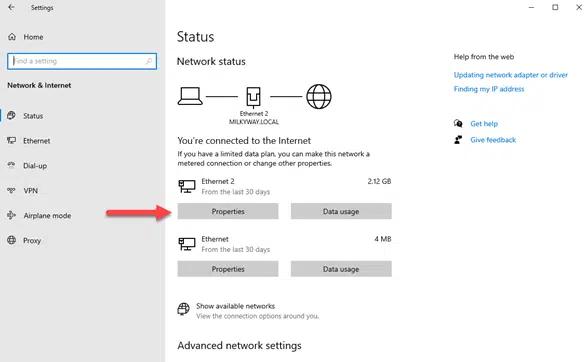The width and height of the screenshot is (587, 362).
Task: Click Properties under the 4 MB Ethernet
Action: click(228, 269)
